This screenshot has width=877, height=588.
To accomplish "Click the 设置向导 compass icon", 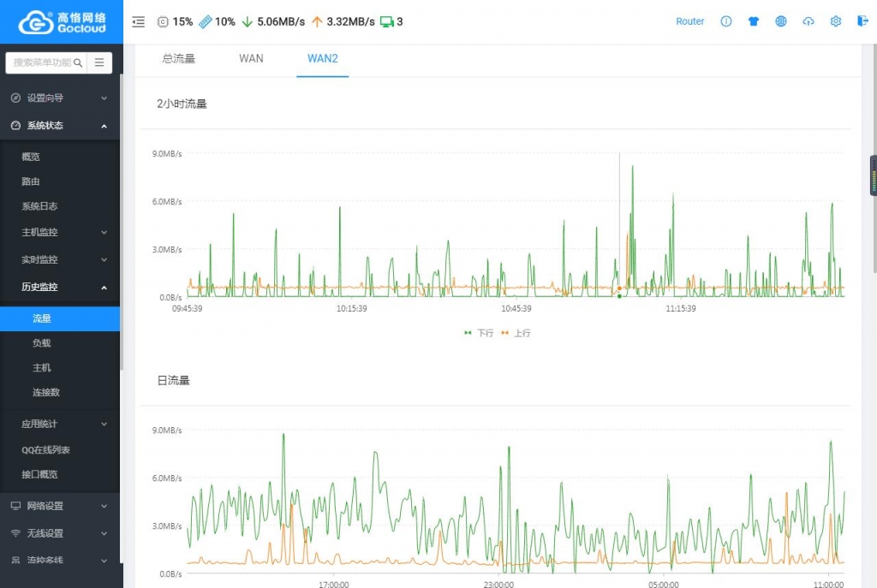I will point(15,98).
